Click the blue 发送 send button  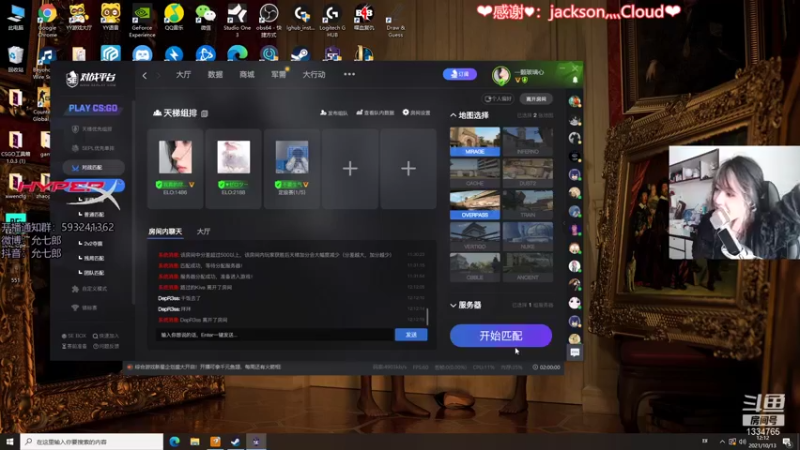(x=411, y=335)
